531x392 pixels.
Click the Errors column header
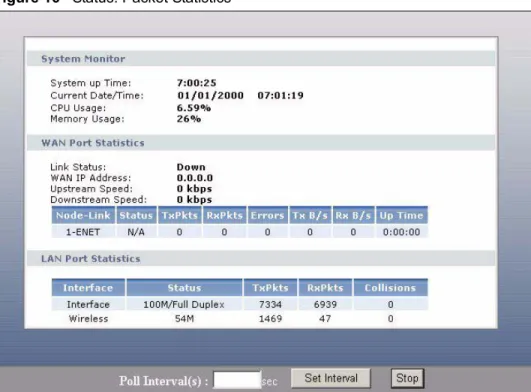pos(268,215)
